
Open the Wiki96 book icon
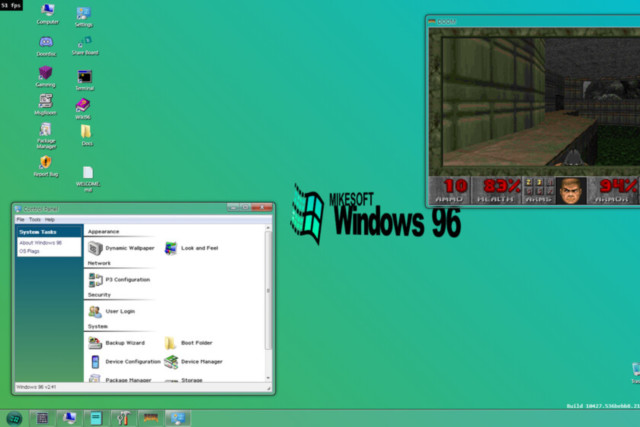pos(83,108)
